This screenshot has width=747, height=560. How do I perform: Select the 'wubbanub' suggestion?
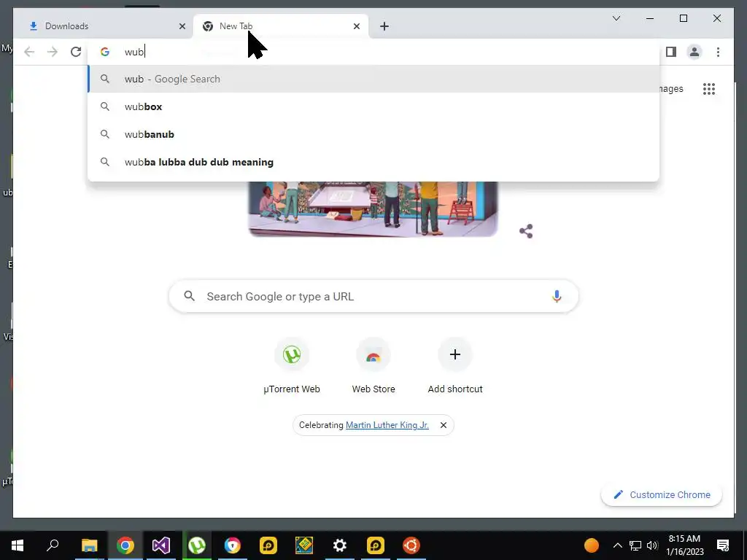click(x=373, y=134)
